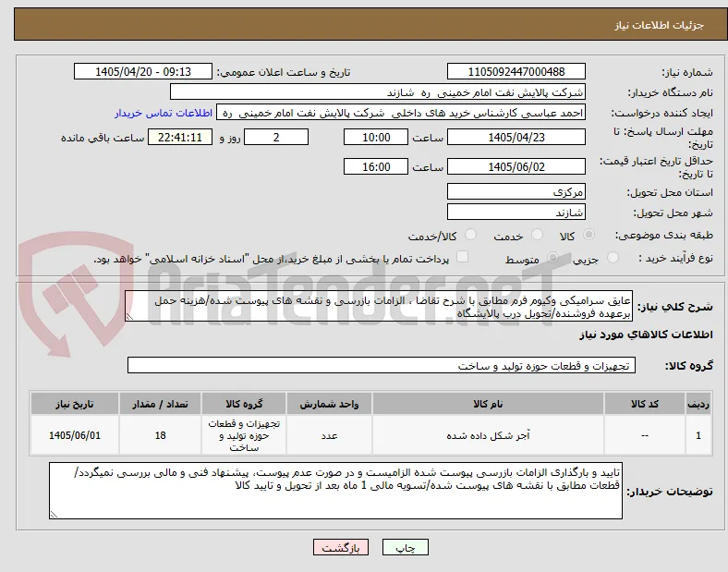Click the buyer organization name field
728x572 pixels.
[378, 91]
